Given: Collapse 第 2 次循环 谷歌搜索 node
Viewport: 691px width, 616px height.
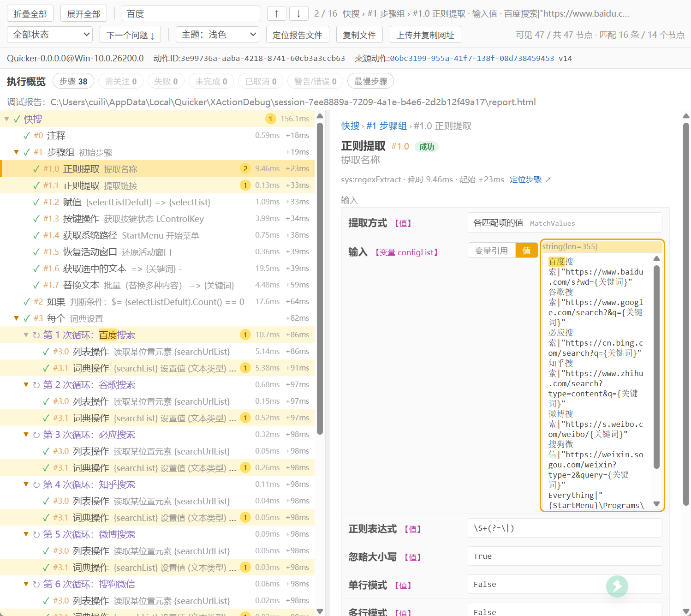Looking at the screenshot, I should coord(26,385).
